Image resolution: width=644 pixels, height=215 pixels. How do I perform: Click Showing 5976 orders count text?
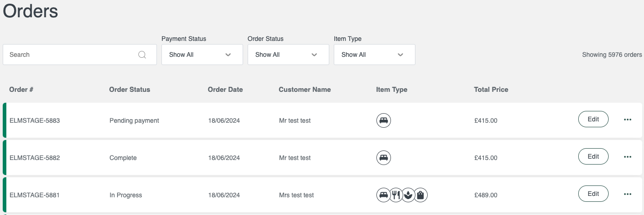click(x=612, y=55)
